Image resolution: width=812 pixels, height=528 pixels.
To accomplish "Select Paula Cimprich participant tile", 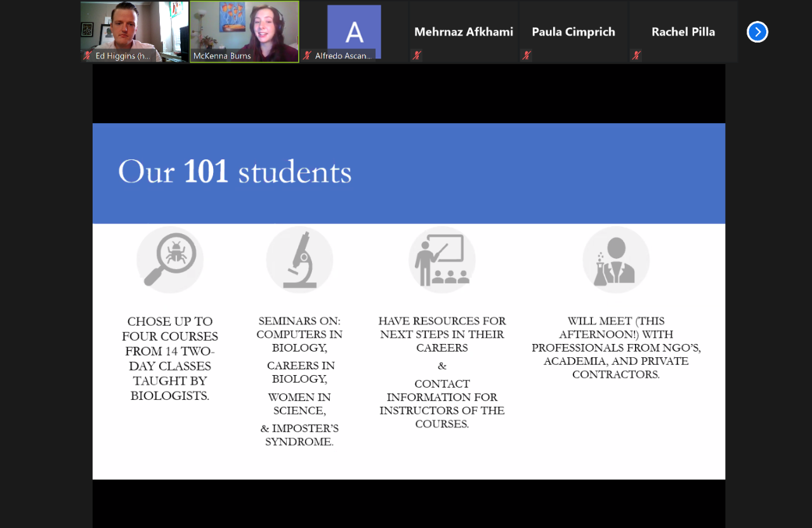I will [x=573, y=32].
